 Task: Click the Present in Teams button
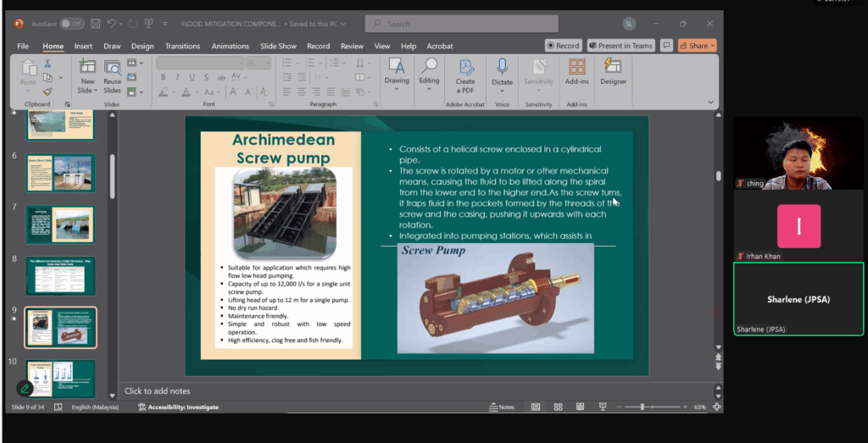tap(620, 46)
